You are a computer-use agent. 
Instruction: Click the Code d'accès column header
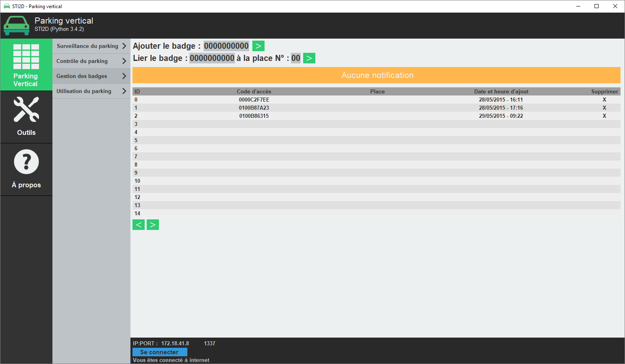pos(254,91)
